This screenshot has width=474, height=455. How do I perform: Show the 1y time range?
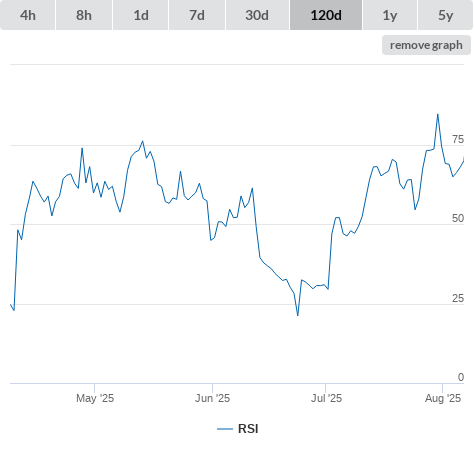[390, 15]
